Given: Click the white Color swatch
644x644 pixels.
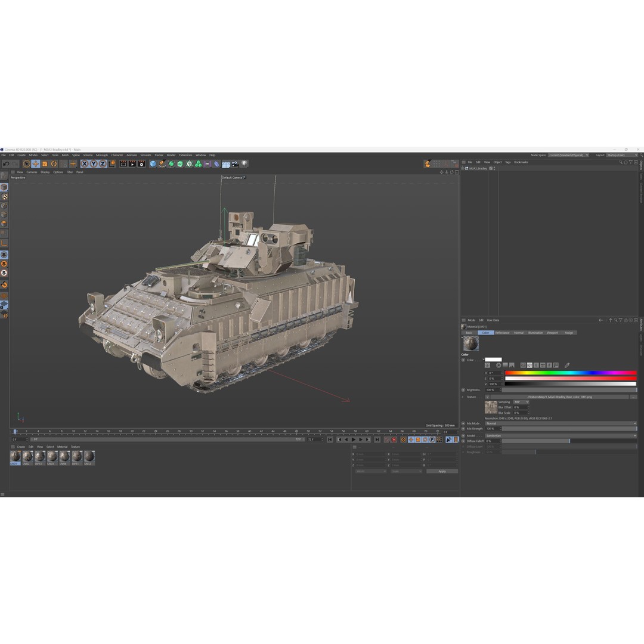Looking at the screenshot, I should click(x=493, y=360).
